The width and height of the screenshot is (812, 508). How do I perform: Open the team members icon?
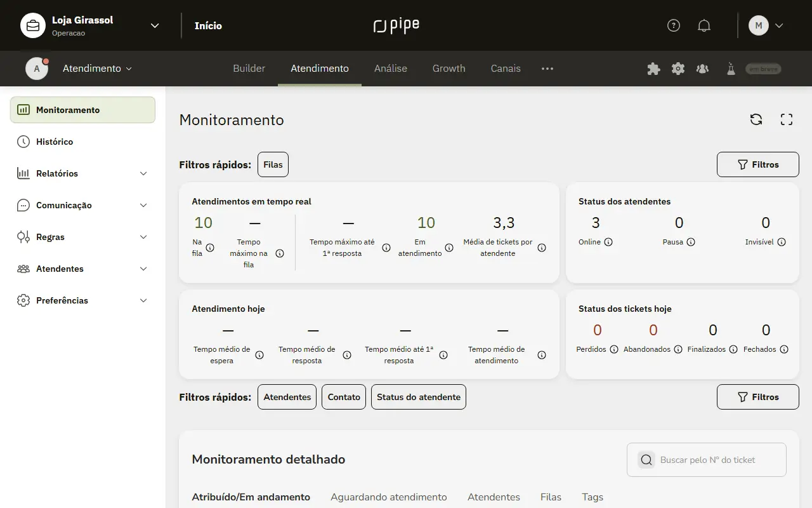pos(702,69)
